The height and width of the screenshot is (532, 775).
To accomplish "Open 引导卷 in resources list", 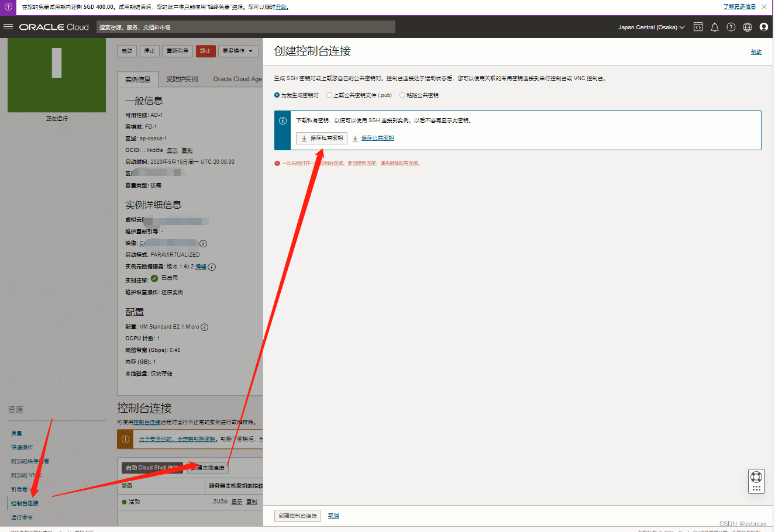I will tap(19, 489).
